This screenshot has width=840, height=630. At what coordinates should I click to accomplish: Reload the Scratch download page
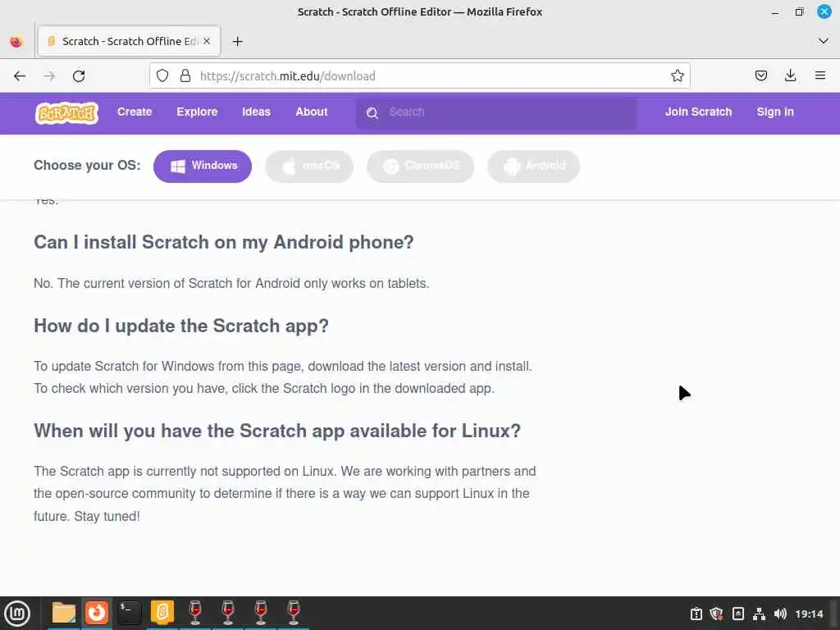pyautogui.click(x=79, y=76)
